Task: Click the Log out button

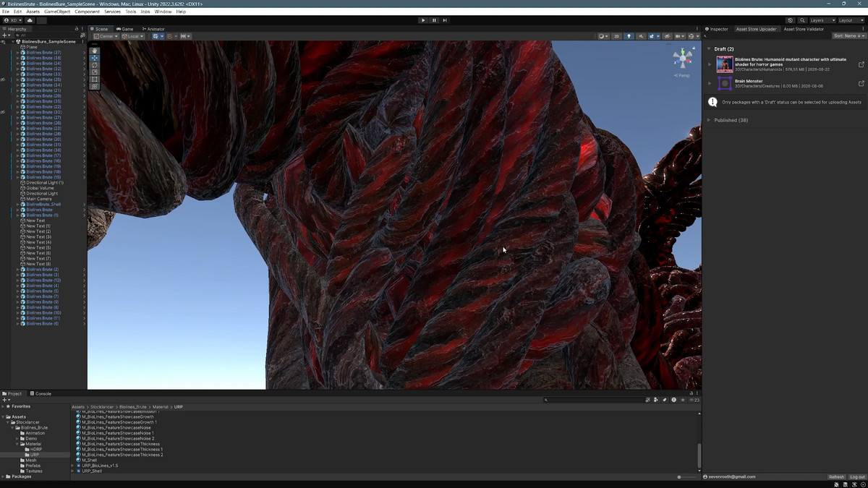Action: (x=857, y=477)
